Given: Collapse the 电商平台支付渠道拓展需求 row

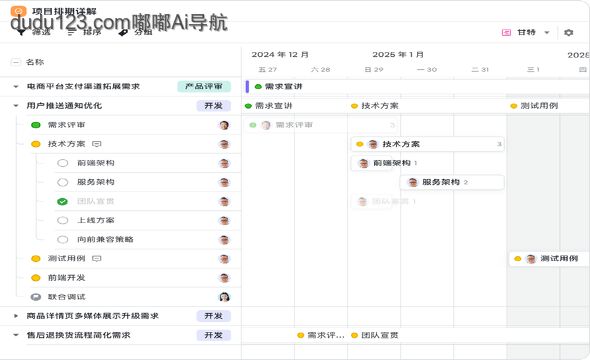Looking at the screenshot, I should pyautogui.click(x=16, y=87).
